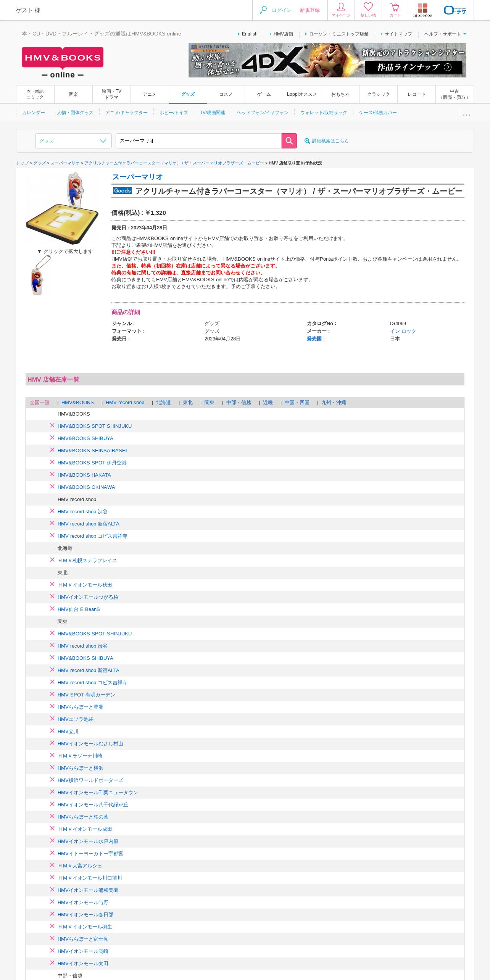Open the morecos icon link
The image size is (490, 980).
[x=422, y=10]
